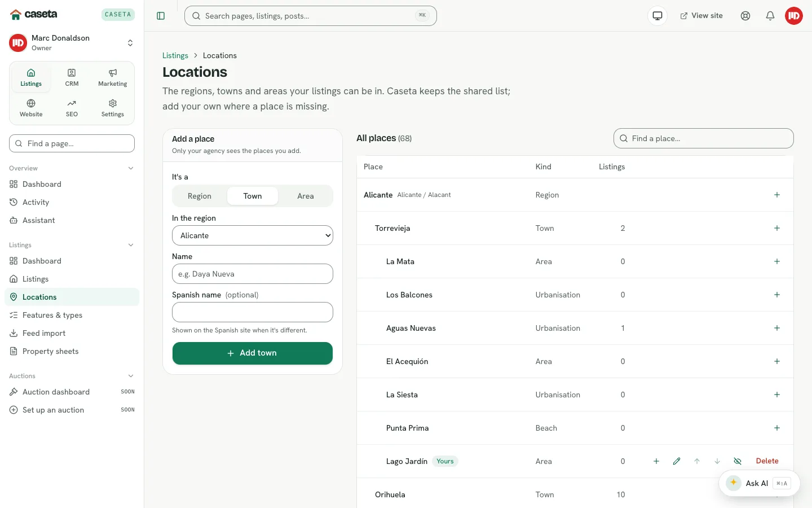This screenshot has height=508, width=812.
Task: Open the Marketing module tile
Action: coord(113,77)
